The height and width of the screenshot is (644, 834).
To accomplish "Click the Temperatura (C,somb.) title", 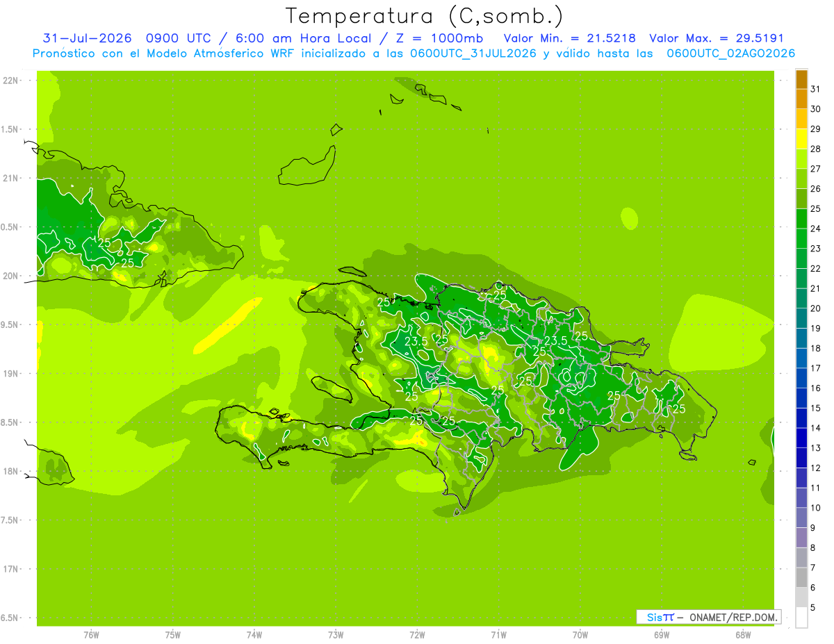I will click(424, 16).
